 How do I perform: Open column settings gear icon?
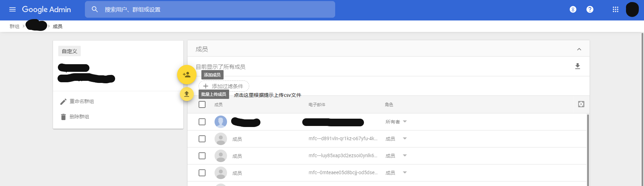point(581,104)
